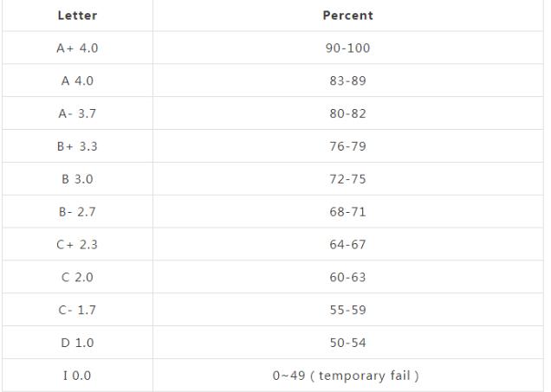Click the 80-82 percent cell
The height and width of the screenshot is (392, 551).
(348, 113)
